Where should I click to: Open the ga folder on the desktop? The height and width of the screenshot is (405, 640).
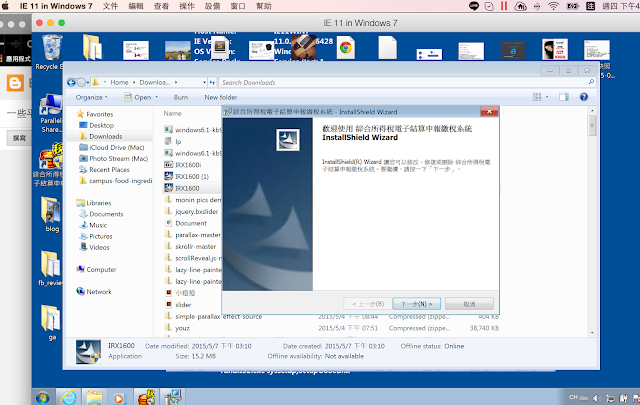[x=51, y=323]
